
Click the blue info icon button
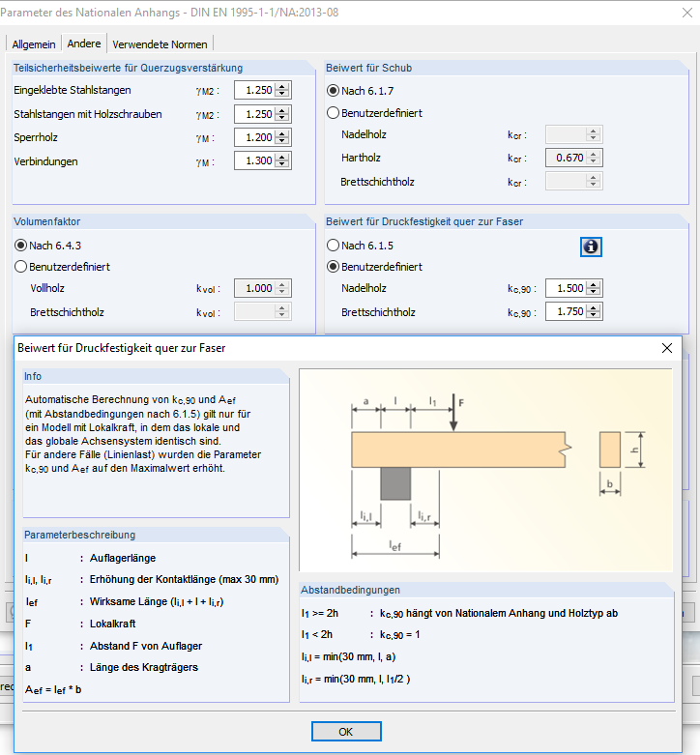[591, 247]
